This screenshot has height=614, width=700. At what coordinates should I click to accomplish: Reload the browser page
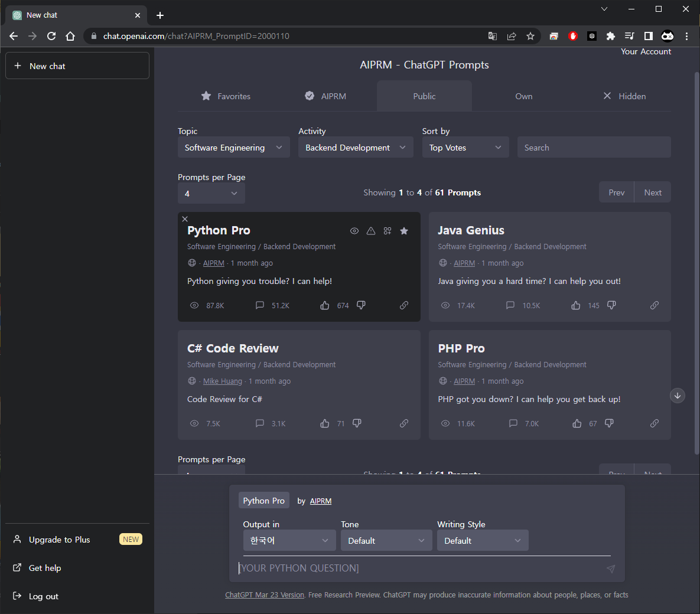pyautogui.click(x=51, y=36)
